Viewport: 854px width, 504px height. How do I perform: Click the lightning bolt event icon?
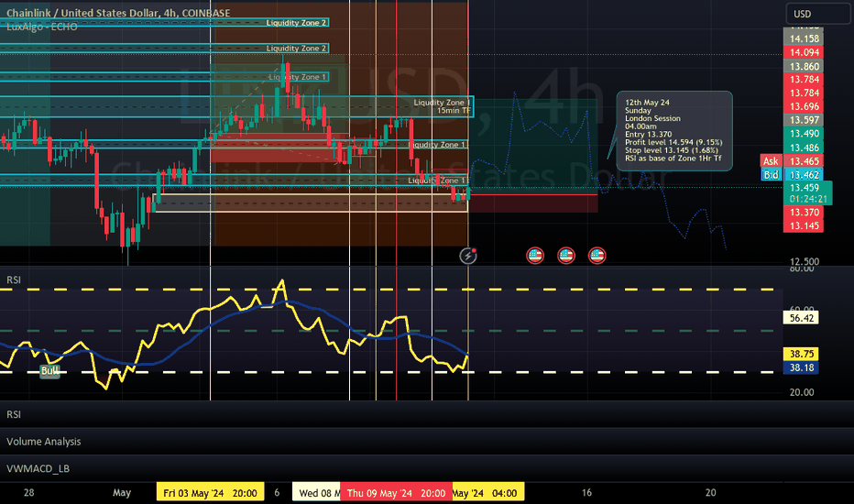click(x=468, y=256)
